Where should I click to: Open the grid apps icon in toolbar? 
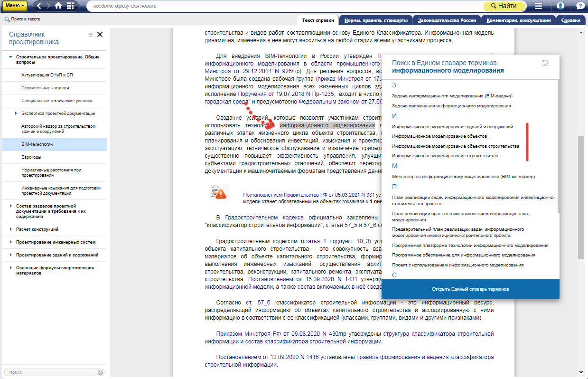70,6
